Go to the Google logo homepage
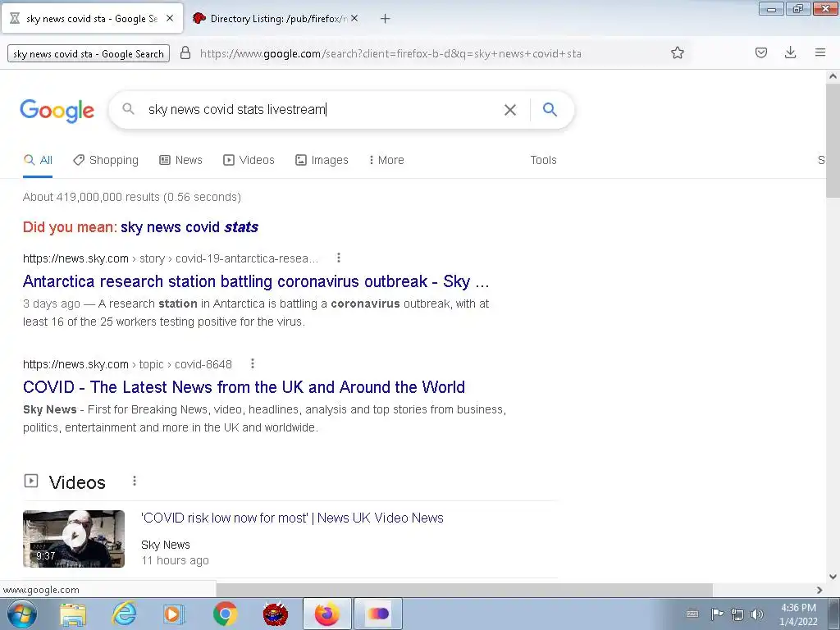Viewport: 840px width, 630px height. (x=57, y=111)
